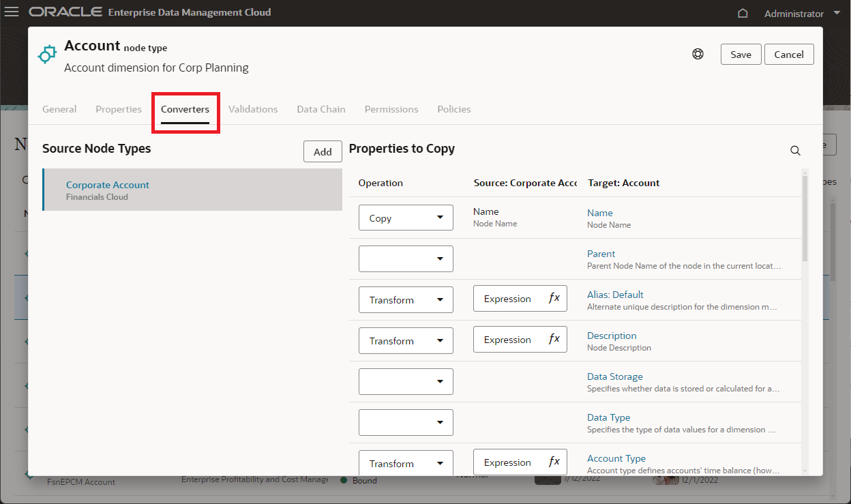The image size is (851, 504).
Task: Open Operation dropdown for Name row
Action: [x=406, y=218]
